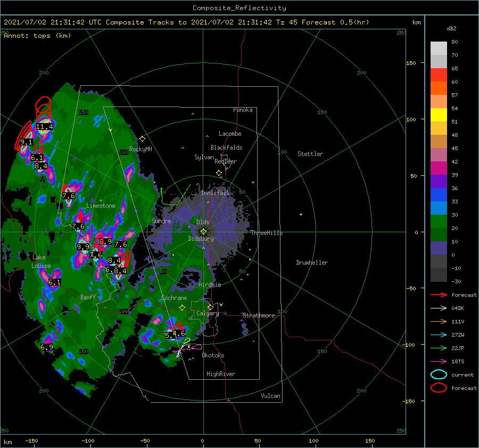Click the Drumheller city label
Screen dimensions: 479x448
[312, 263]
